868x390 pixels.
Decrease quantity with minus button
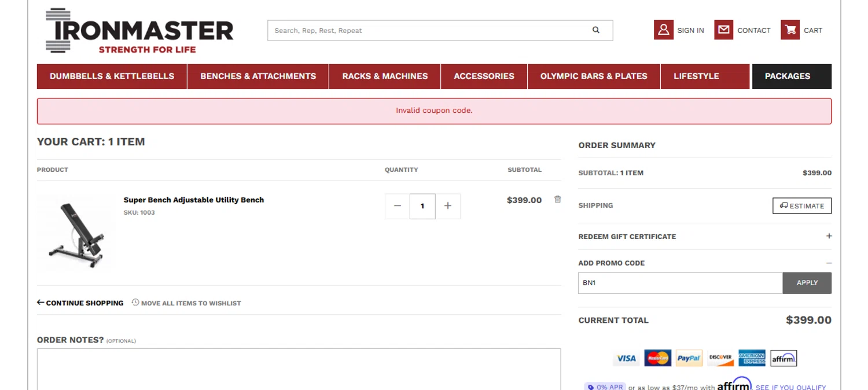[398, 206]
